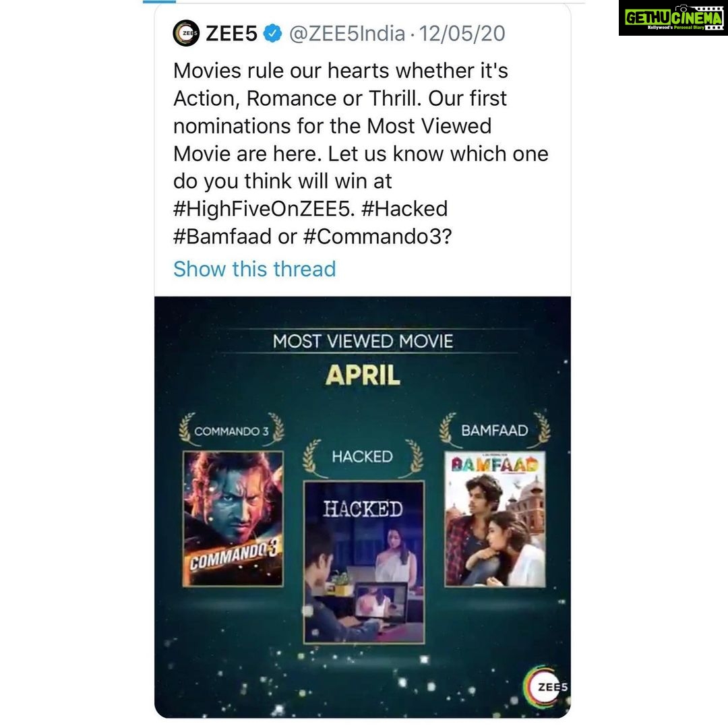Select the Bamfaad movie poster
728x728 pixels.
(495, 519)
